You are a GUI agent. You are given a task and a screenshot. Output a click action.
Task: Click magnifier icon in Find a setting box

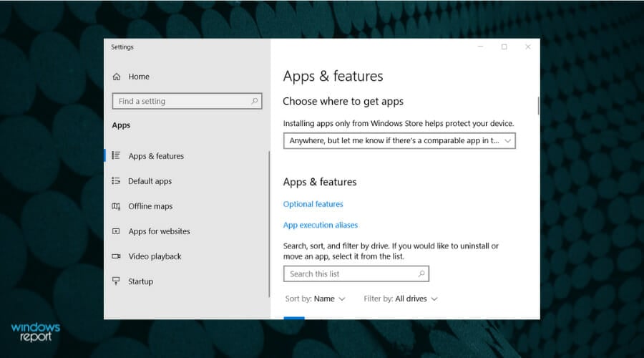[254, 101]
